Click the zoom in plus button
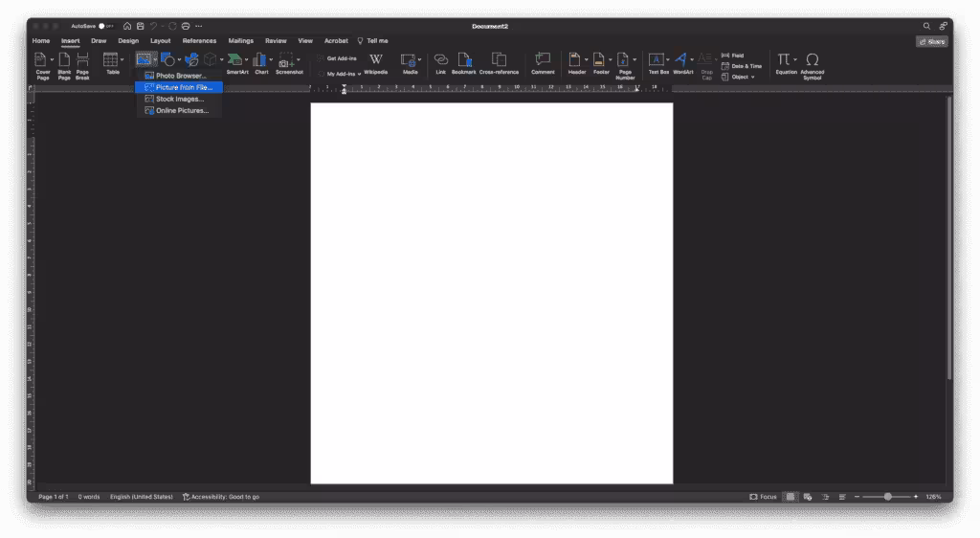Viewport: 980px width, 538px height. point(916,497)
